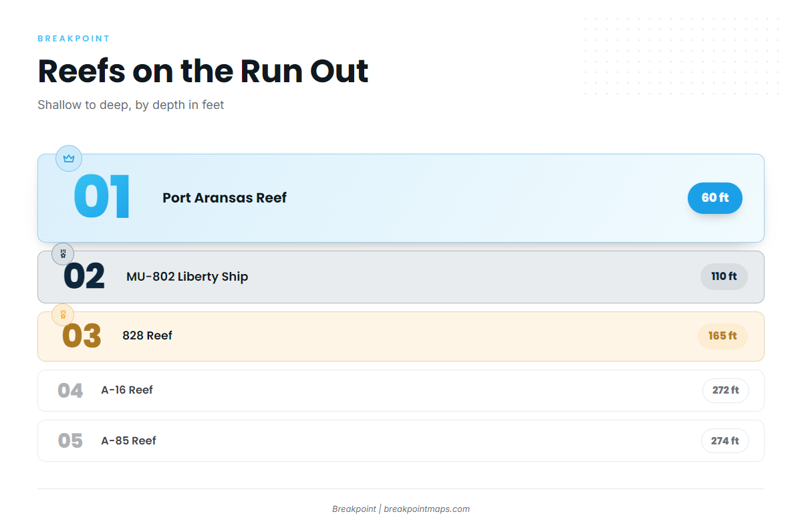The width and height of the screenshot is (802, 532).
Task: Click the BREAKPOINT brand label at top
Action: pyautogui.click(x=74, y=39)
